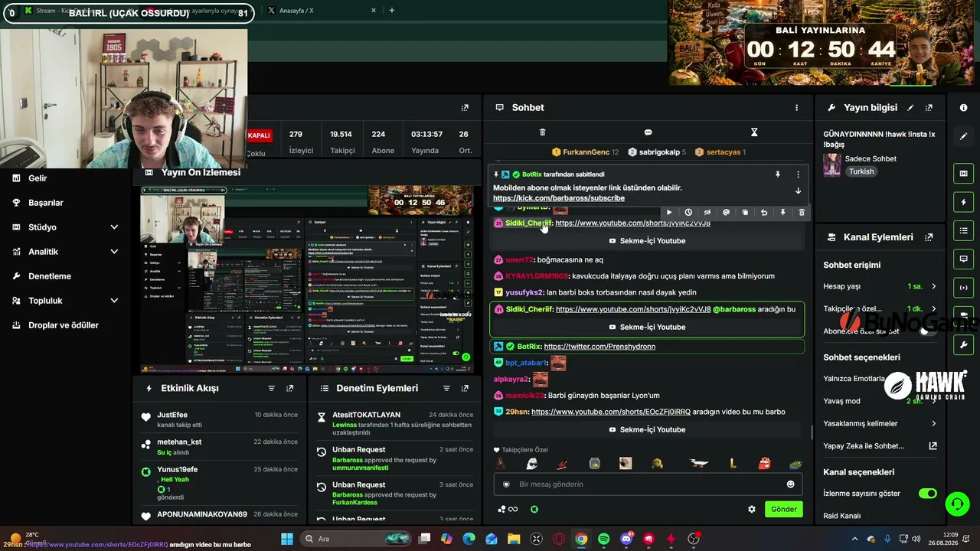The width and height of the screenshot is (980, 551).
Task: Expand the Analitik sidebar section
Action: point(114,252)
